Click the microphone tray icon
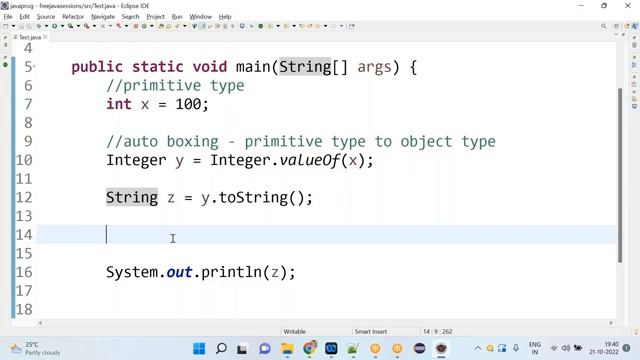This screenshot has width=640, height=360. pos(516,348)
